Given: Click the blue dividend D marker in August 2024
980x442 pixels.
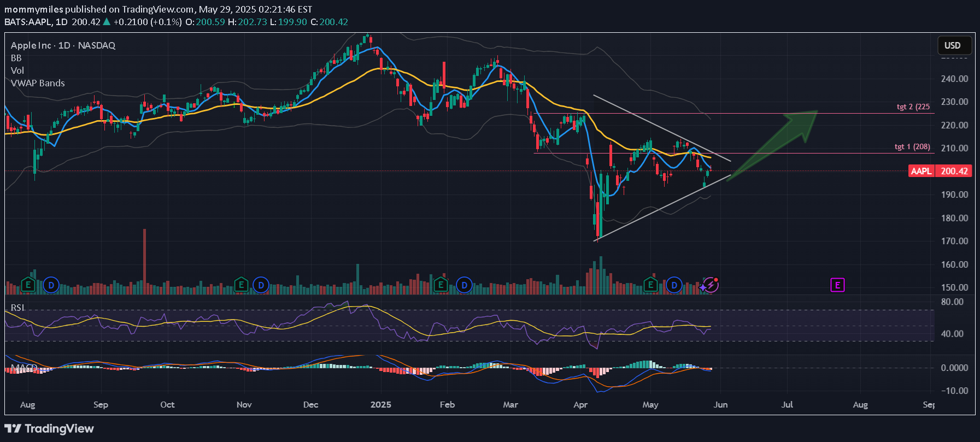Looking at the screenshot, I should click(51, 285).
